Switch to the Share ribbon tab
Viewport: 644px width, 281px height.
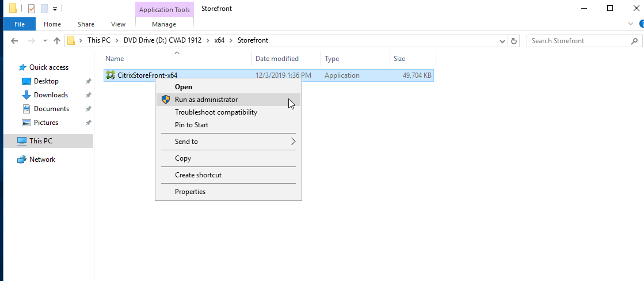point(86,24)
